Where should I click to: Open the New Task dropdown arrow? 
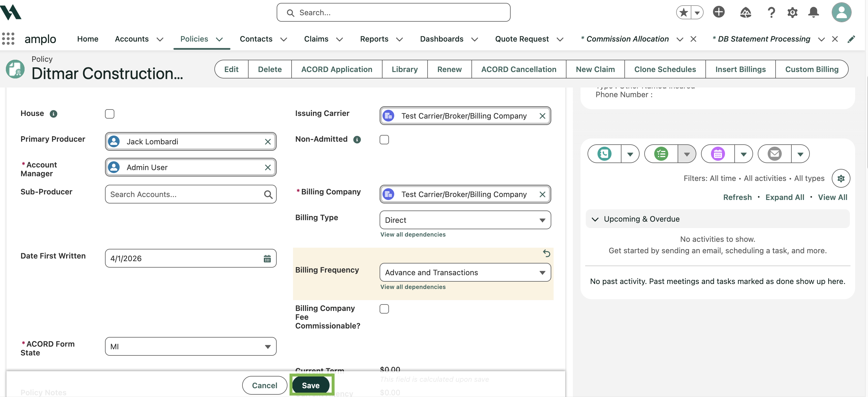click(687, 154)
